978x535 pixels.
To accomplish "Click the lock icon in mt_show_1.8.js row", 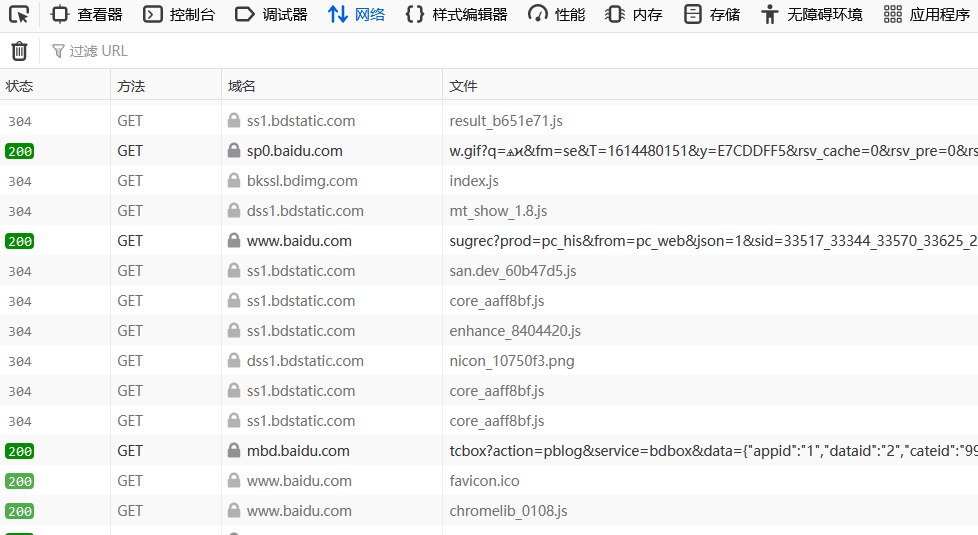I will (234, 210).
